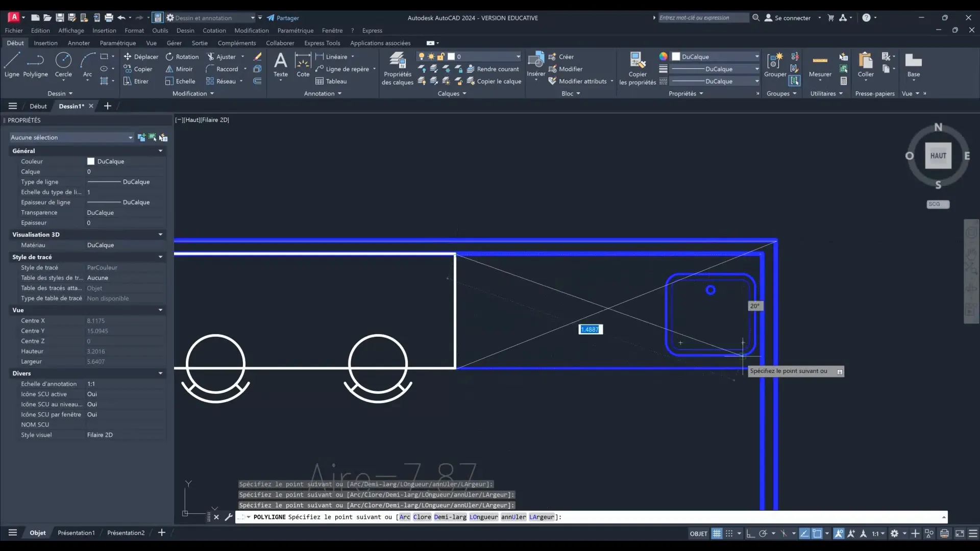Click the Miroir tool
The image size is (980, 551).
click(x=179, y=69)
